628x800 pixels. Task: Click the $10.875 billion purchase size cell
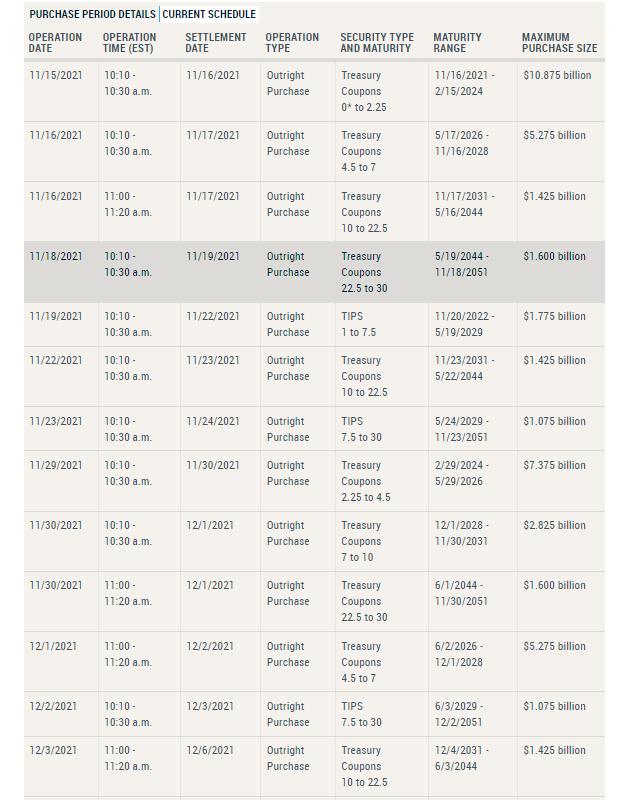point(557,75)
